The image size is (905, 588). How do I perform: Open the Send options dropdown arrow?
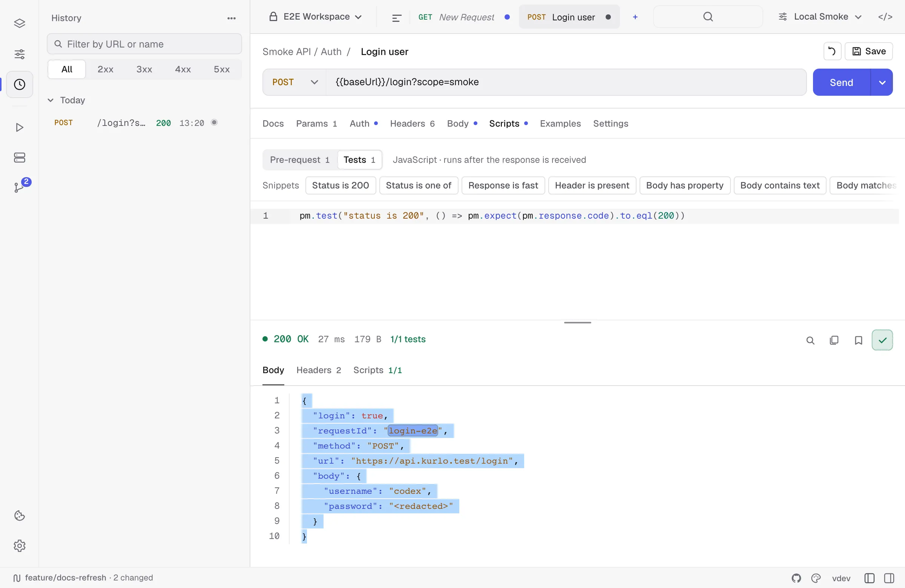click(882, 82)
